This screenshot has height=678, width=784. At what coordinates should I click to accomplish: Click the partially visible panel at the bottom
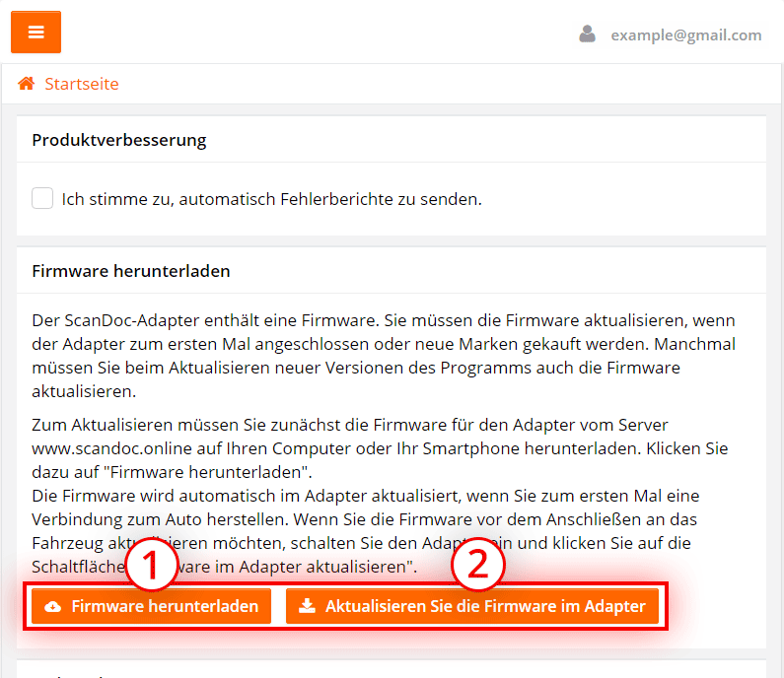(392, 669)
